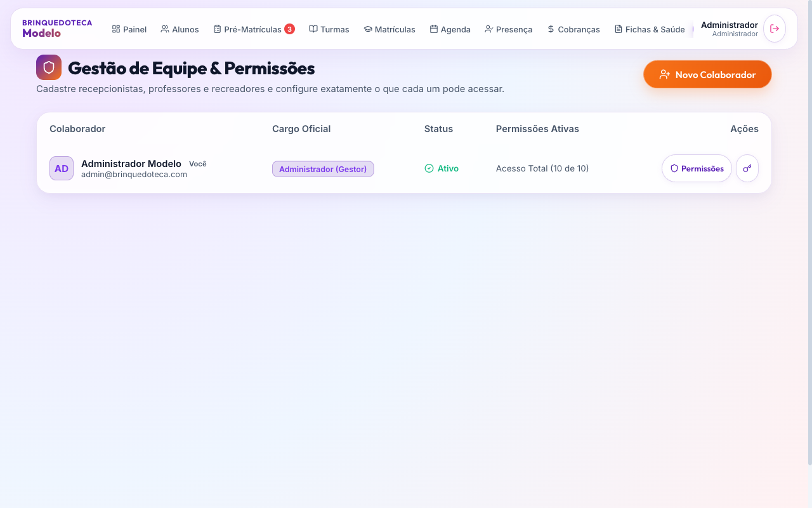Click the logout arrow icon

(775, 29)
